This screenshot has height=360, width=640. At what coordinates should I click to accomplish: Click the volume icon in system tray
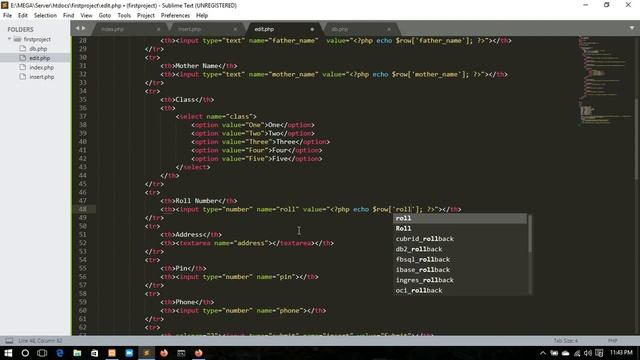pyautogui.click(x=588, y=353)
